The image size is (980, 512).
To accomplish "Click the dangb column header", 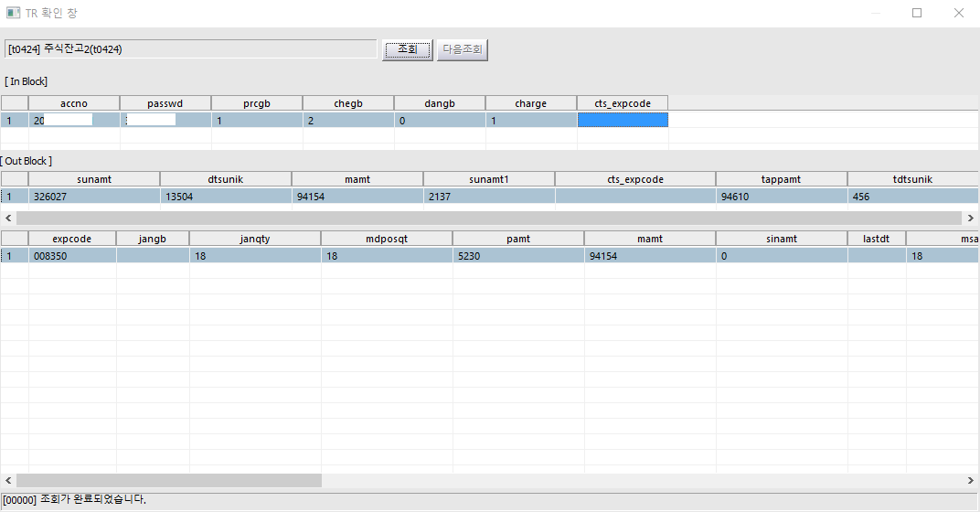I will point(440,103).
